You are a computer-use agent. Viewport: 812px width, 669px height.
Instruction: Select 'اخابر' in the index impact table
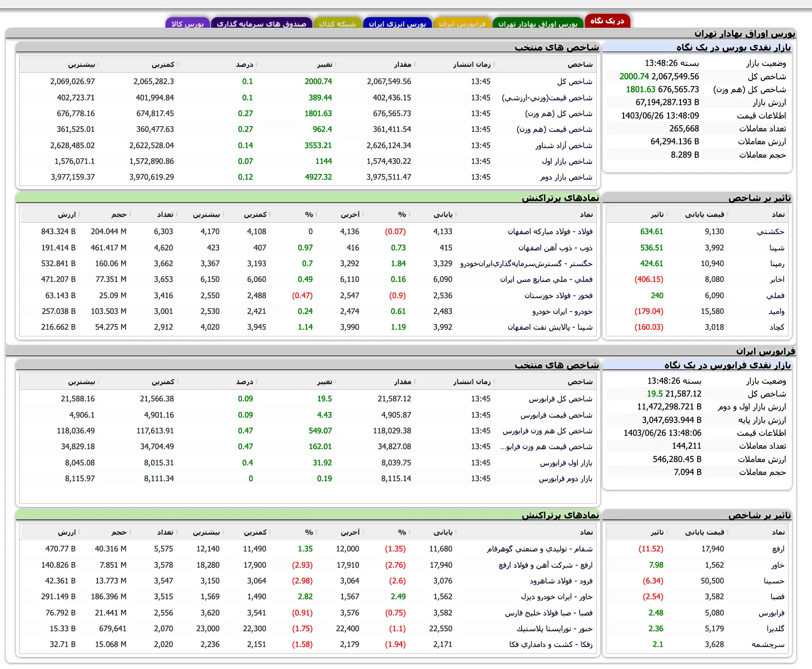click(x=777, y=280)
